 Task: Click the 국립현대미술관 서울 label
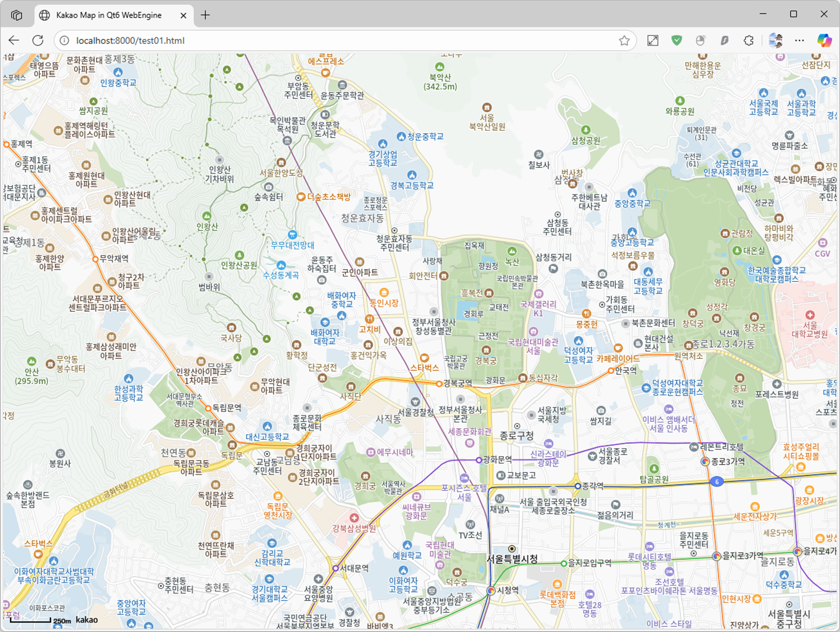point(533,346)
